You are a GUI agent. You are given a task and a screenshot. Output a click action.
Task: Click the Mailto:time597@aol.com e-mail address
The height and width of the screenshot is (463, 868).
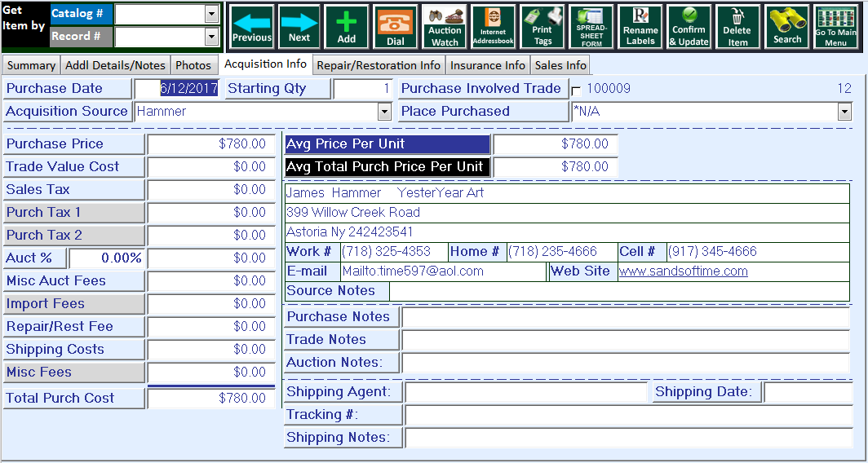click(413, 271)
